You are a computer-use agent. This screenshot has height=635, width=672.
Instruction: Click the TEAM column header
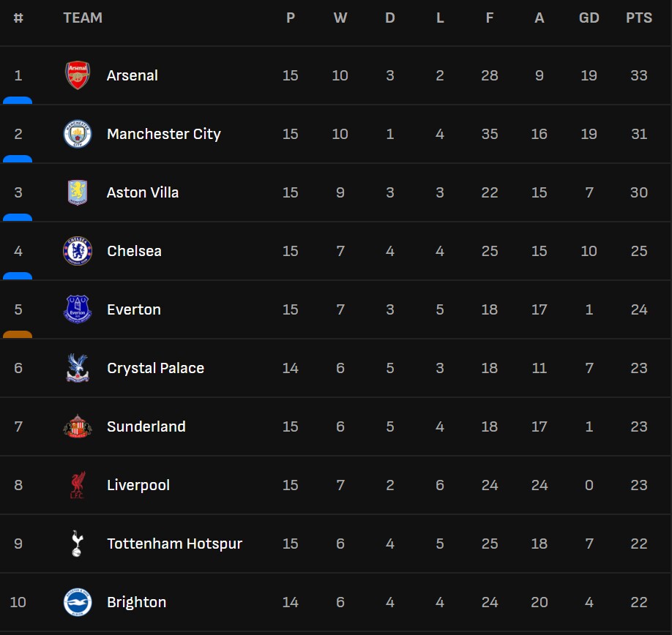[x=83, y=18]
